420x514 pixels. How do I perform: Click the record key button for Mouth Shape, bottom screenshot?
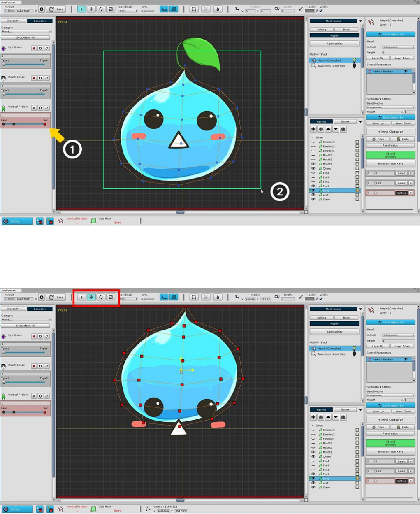[34, 366]
